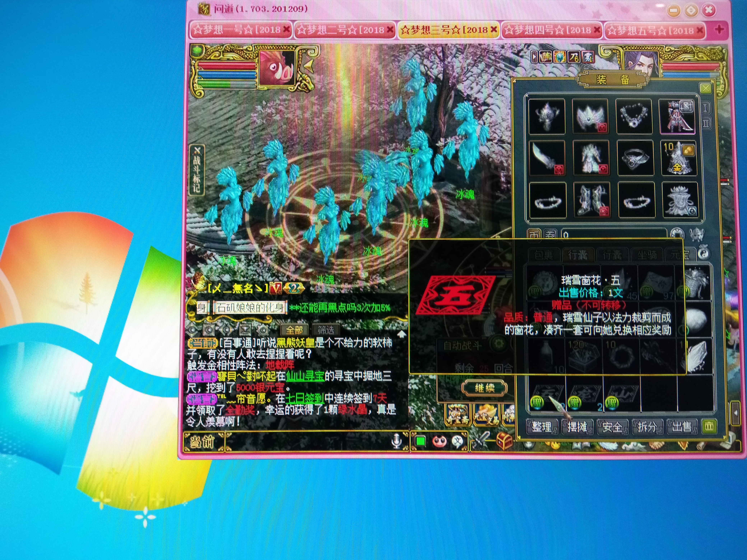This screenshot has width=747, height=560.
Task: Add a new client tab with plus
Action: [x=719, y=30]
